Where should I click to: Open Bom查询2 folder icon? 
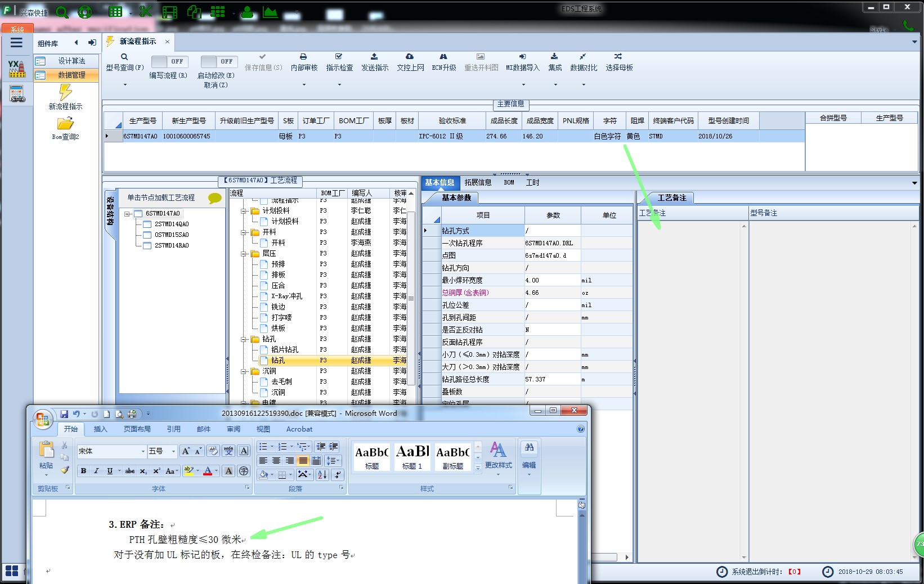pos(65,123)
